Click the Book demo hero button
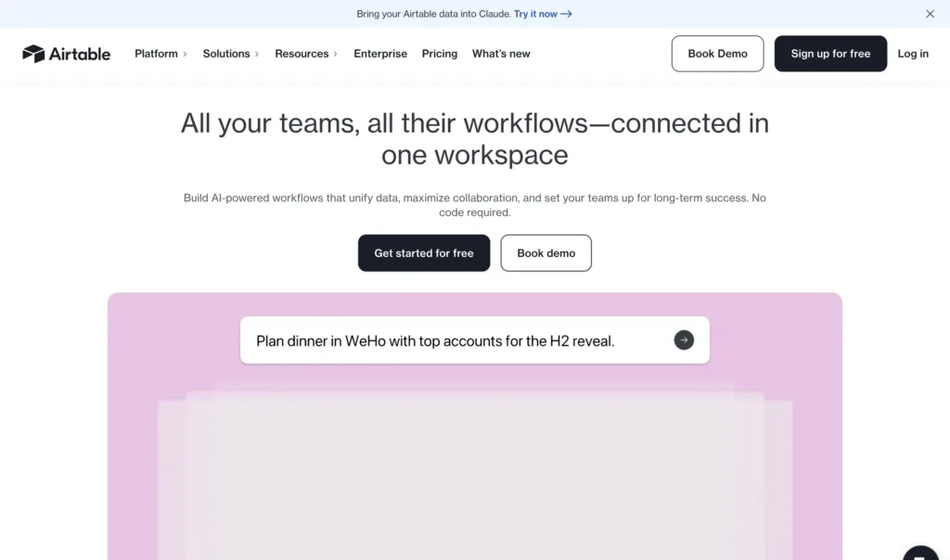 tap(546, 253)
